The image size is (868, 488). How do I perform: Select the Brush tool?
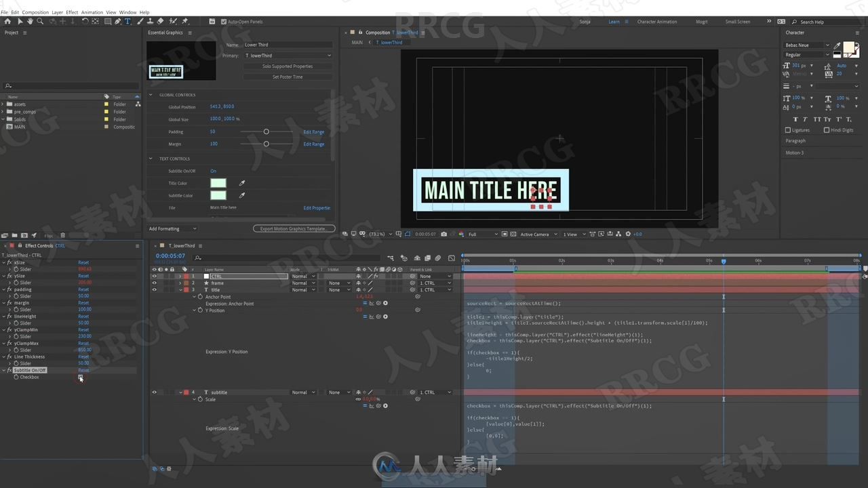pos(139,21)
